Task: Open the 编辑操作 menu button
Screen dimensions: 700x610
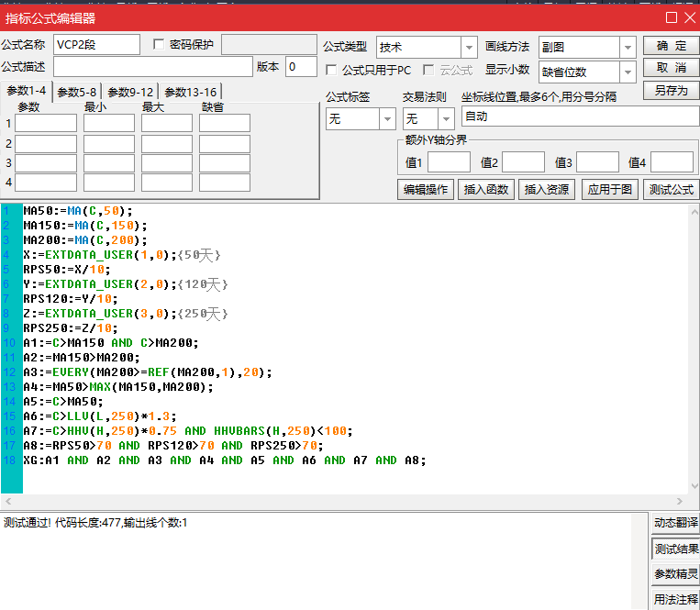Action: [x=426, y=190]
